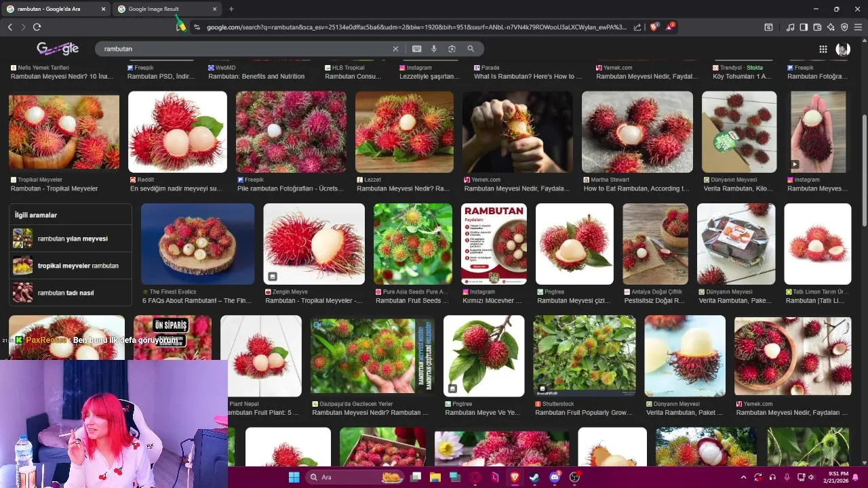The image size is (868, 488).
Task: Open the taskbar volume control
Action: 811,477
